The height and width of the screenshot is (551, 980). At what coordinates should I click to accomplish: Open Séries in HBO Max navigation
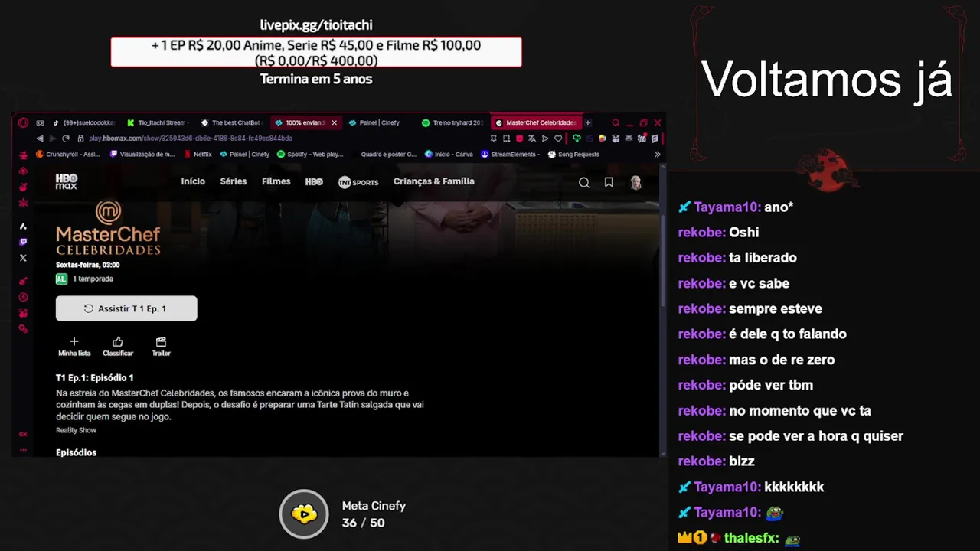pyautogui.click(x=234, y=181)
